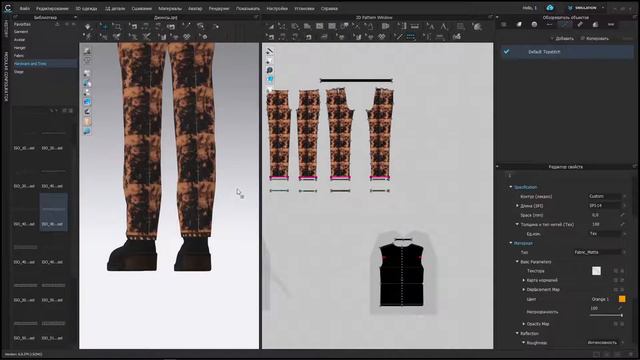
Task: Open the Библиотека panel dropdown
Action: (75, 18)
